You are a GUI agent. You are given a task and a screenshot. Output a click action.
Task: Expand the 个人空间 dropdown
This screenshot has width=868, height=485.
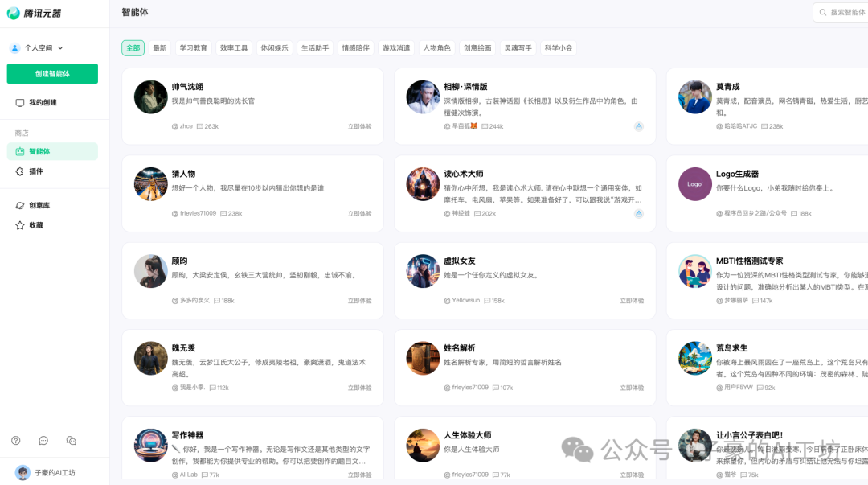tap(48, 47)
